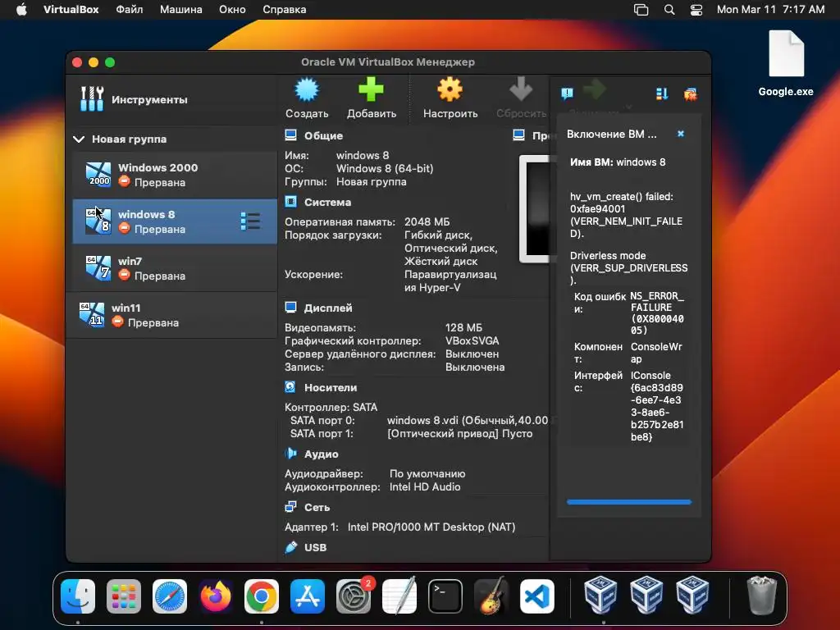Open Firefox from the Dock
Image resolution: width=840 pixels, height=630 pixels.
point(216,596)
